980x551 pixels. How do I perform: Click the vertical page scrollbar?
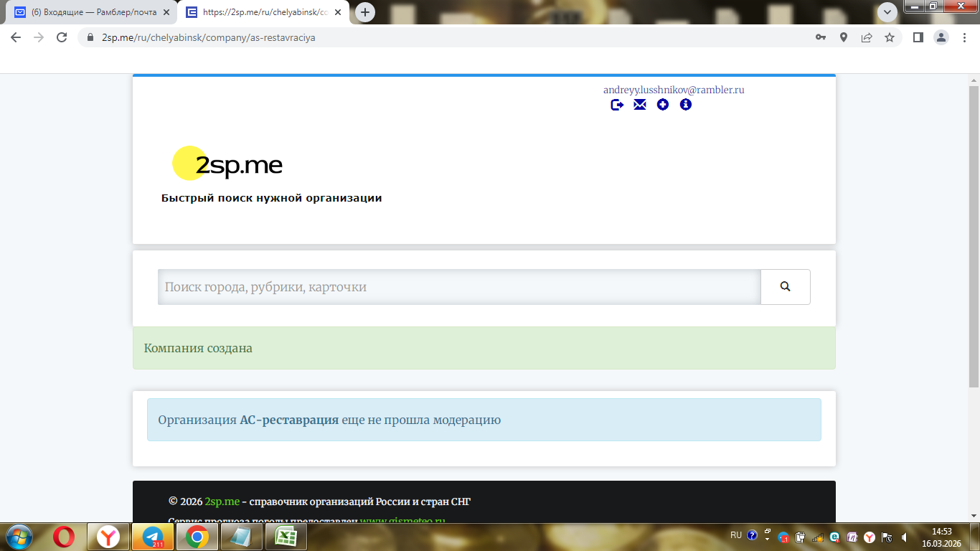click(974, 237)
